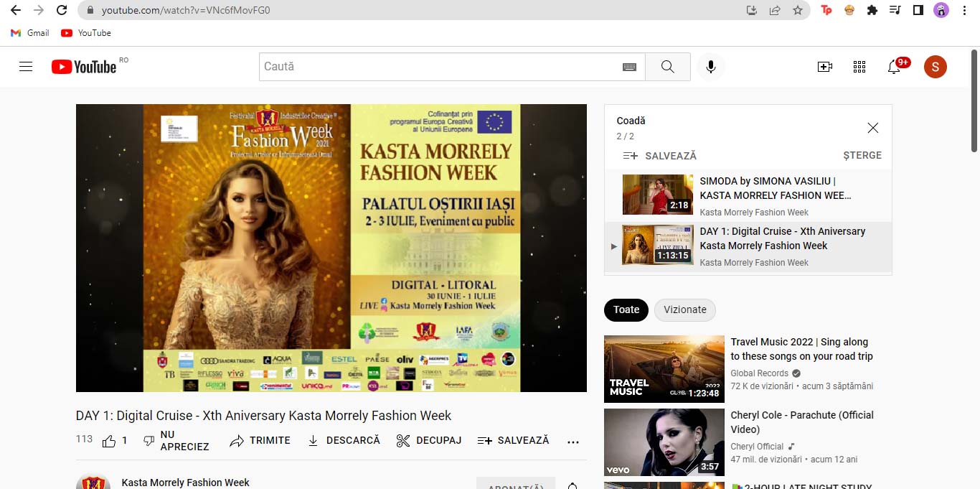Screen dimensions: 980x489
Task: Click the video player to play/pause
Action: tap(331, 248)
